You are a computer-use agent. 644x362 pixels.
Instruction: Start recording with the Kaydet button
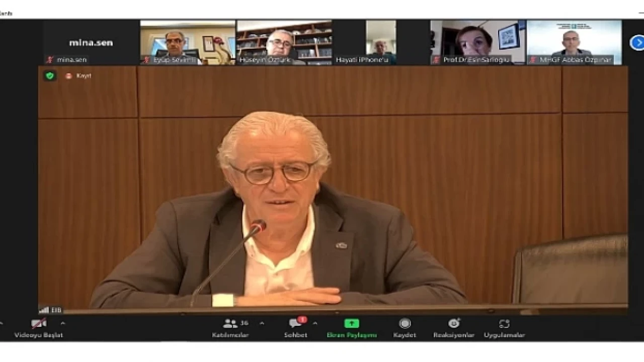coord(405,324)
